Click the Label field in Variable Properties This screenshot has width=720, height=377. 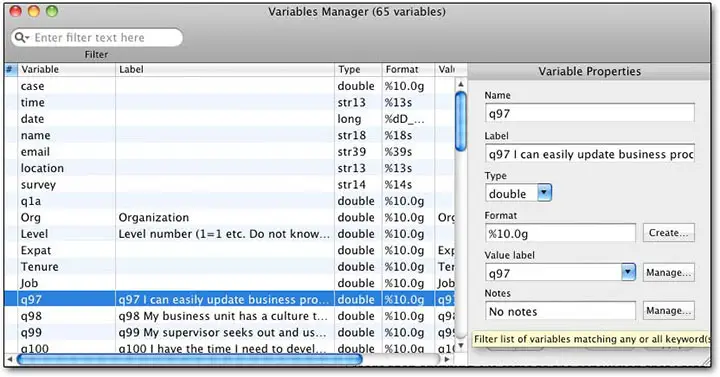590,154
